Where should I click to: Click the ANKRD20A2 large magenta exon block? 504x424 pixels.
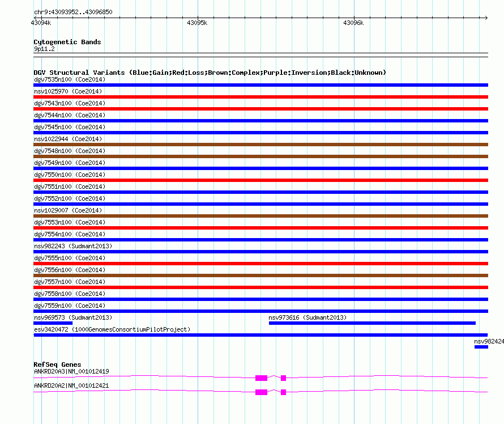point(261,392)
